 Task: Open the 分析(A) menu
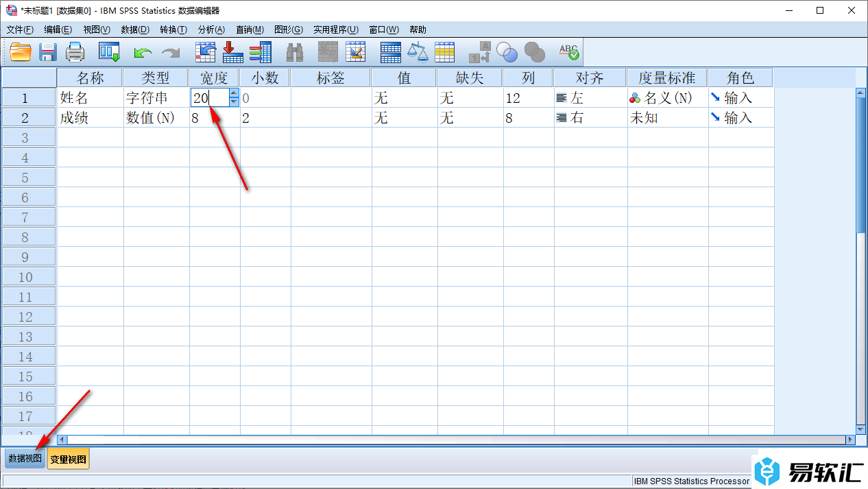212,29
